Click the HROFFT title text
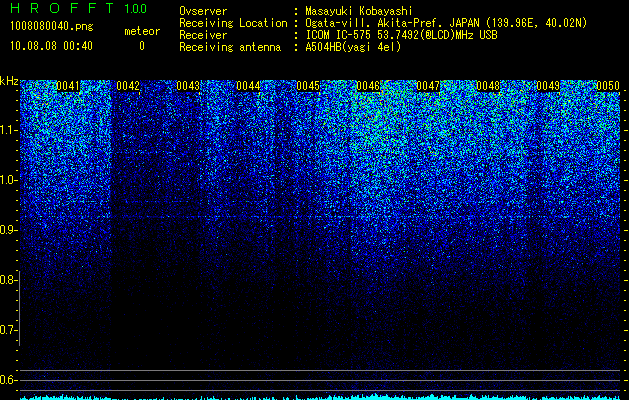The height and width of the screenshot is (400, 629). 62,8
